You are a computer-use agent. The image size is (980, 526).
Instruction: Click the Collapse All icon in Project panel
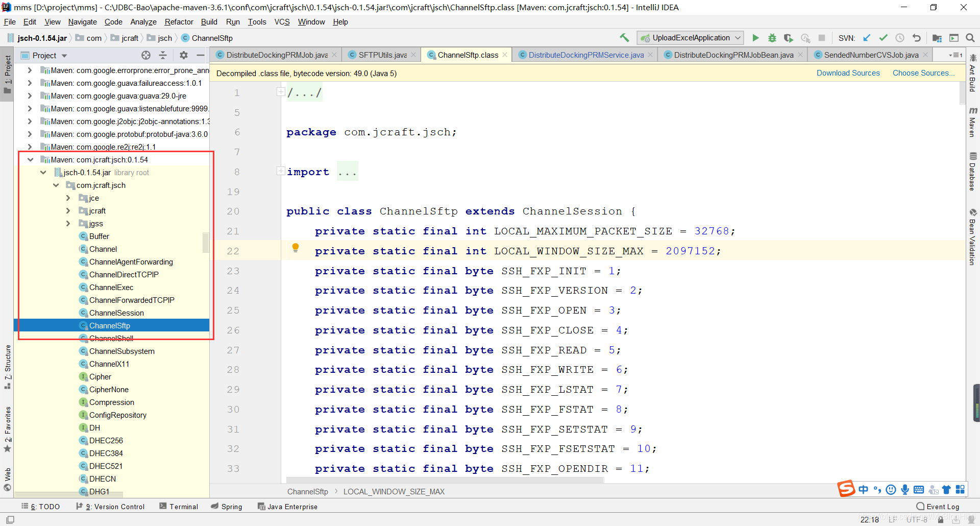point(163,55)
